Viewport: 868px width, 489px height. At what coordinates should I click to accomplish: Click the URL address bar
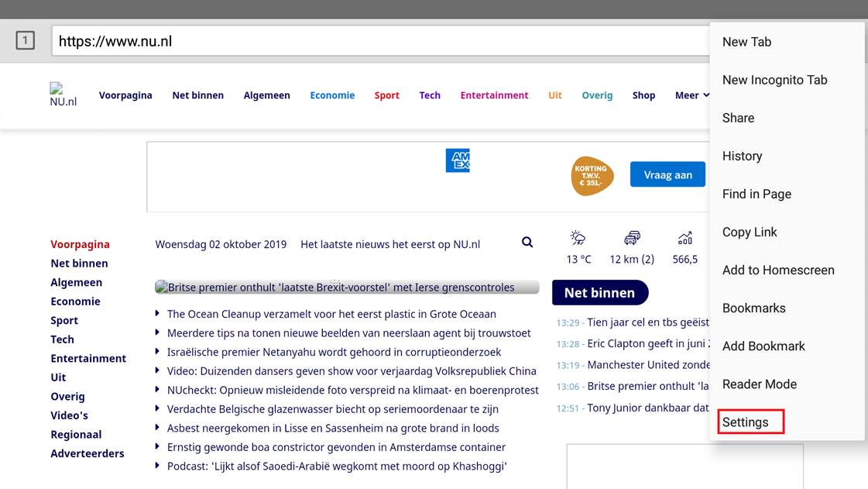(x=379, y=41)
